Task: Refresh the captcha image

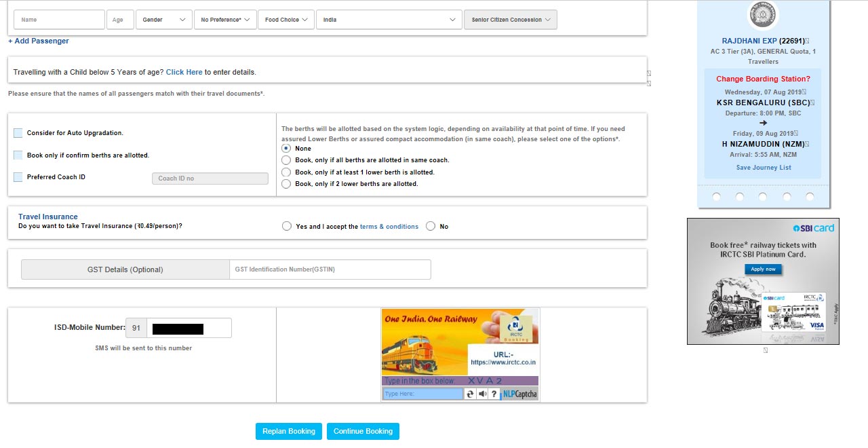Action: (x=470, y=394)
